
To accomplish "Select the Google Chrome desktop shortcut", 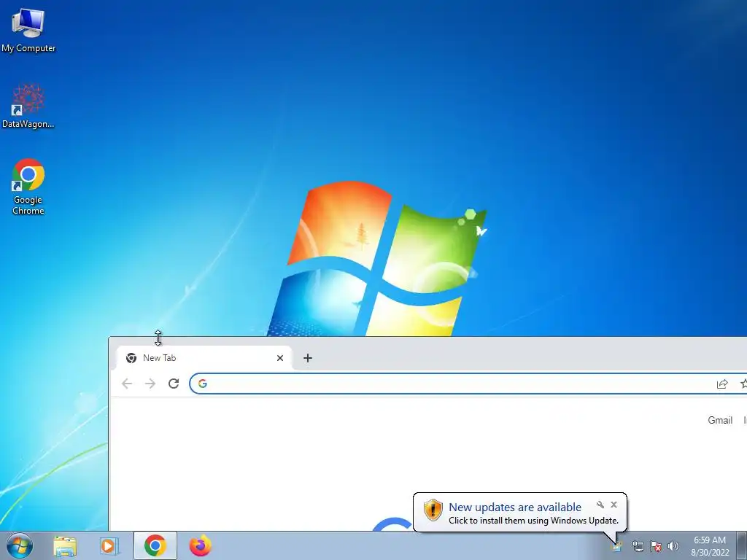I will 28,187.
